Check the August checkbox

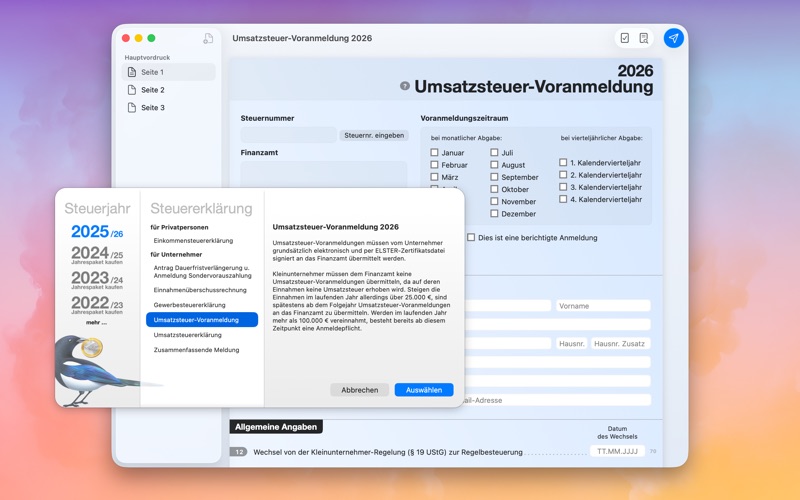[x=494, y=164]
